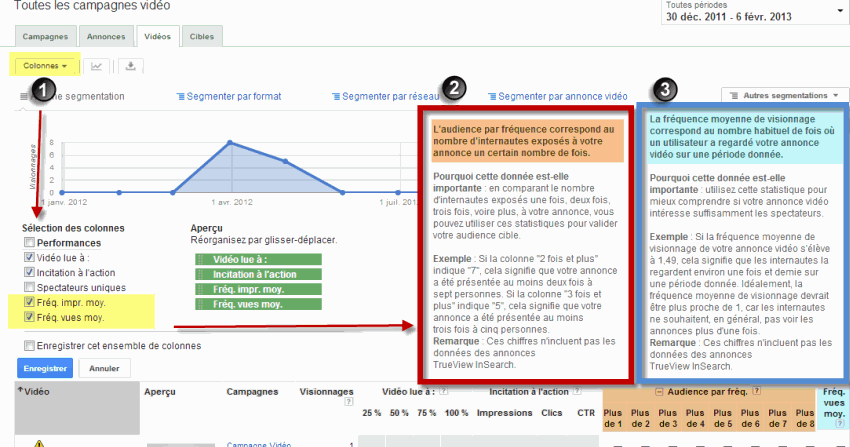
Task: Select the Vidéos tab
Action: (158, 36)
